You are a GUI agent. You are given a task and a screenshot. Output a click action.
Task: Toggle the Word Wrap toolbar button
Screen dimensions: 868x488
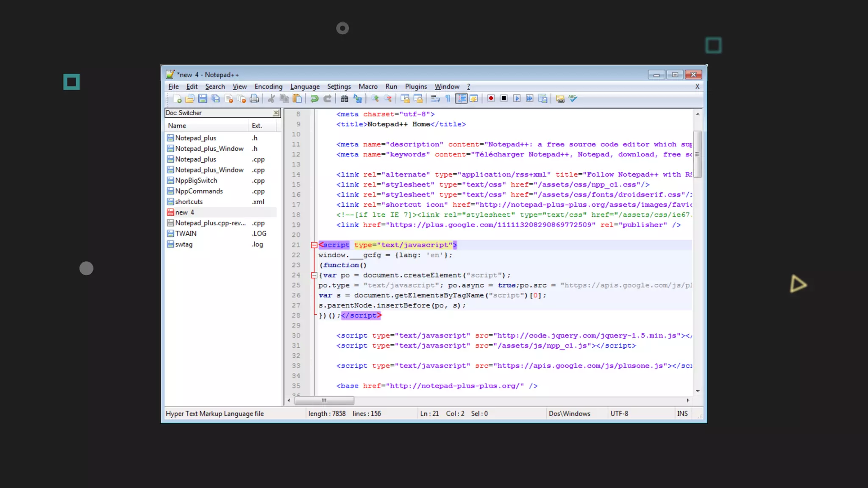coord(435,99)
